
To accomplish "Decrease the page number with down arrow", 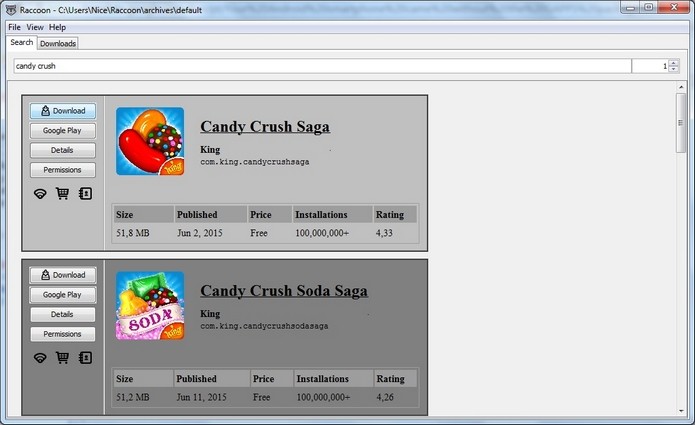I will 674,69.
